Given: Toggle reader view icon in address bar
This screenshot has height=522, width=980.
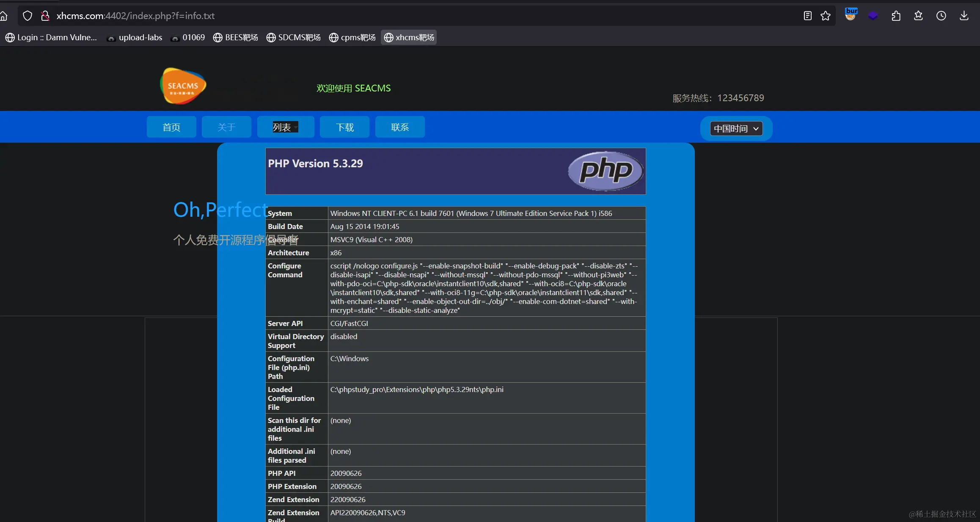Looking at the screenshot, I should [807, 16].
